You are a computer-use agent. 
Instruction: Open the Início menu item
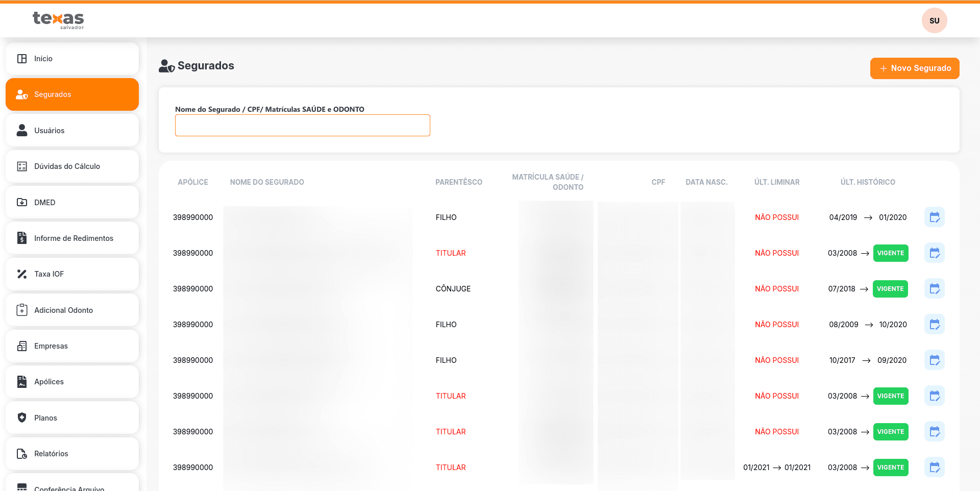(x=72, y=59)
